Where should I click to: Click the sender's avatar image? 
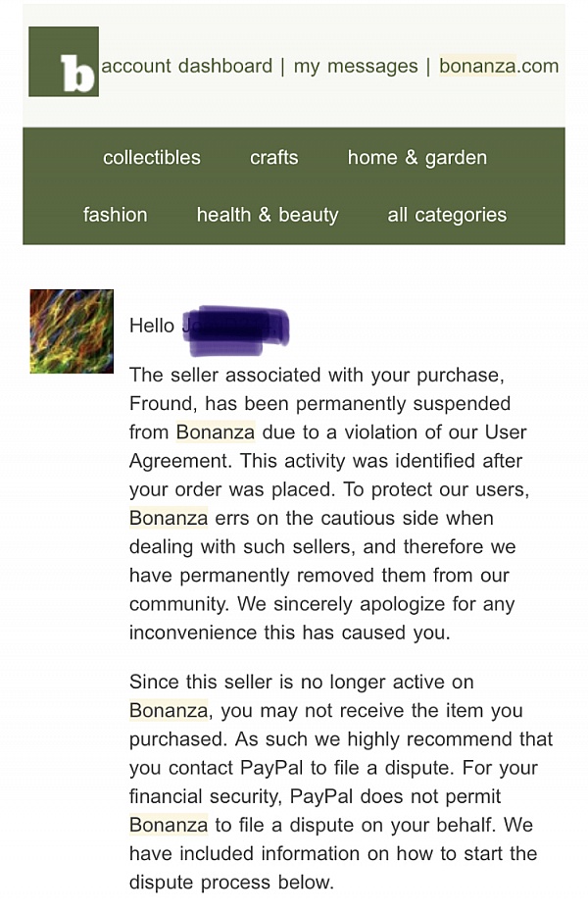[72, 331]
